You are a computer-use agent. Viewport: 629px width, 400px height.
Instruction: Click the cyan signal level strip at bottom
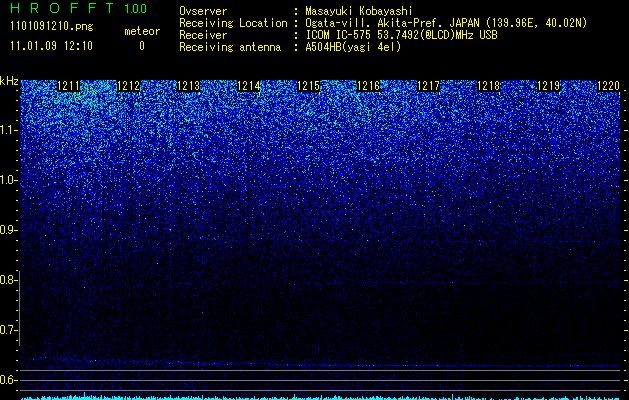(321, 397)
